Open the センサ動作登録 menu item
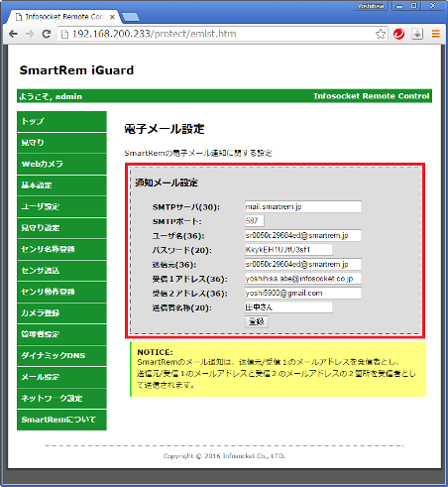 (x=61, y=292)
